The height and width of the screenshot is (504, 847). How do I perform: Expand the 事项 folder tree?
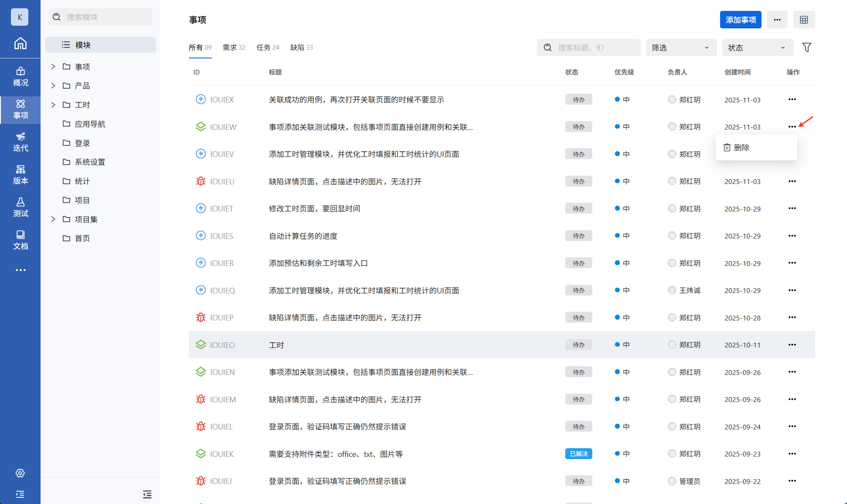click(53, 67)
